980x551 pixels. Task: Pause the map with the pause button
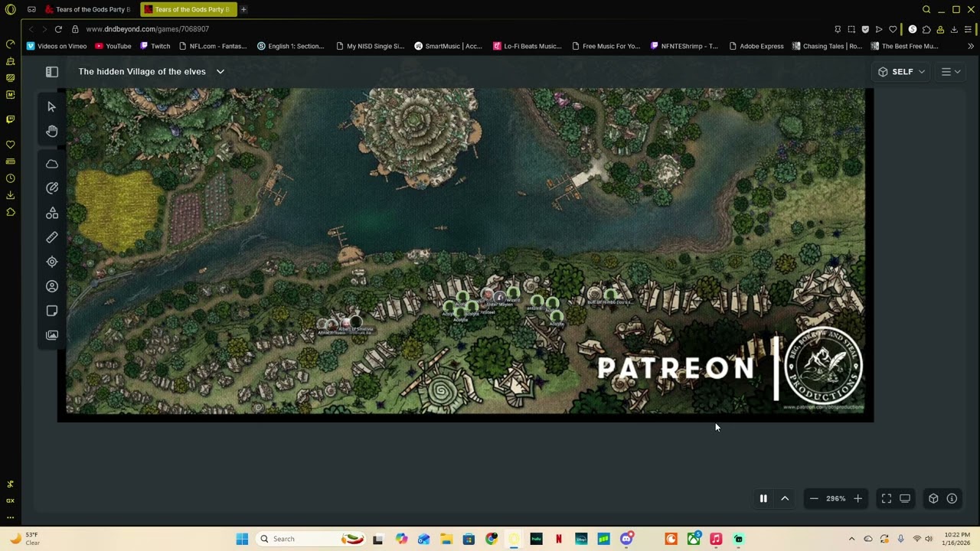tap(763, 498)
